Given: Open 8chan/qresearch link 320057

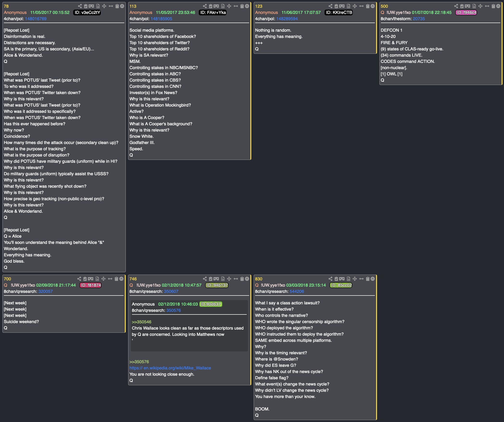Looking at the screenshot, I should pos(45,291).
